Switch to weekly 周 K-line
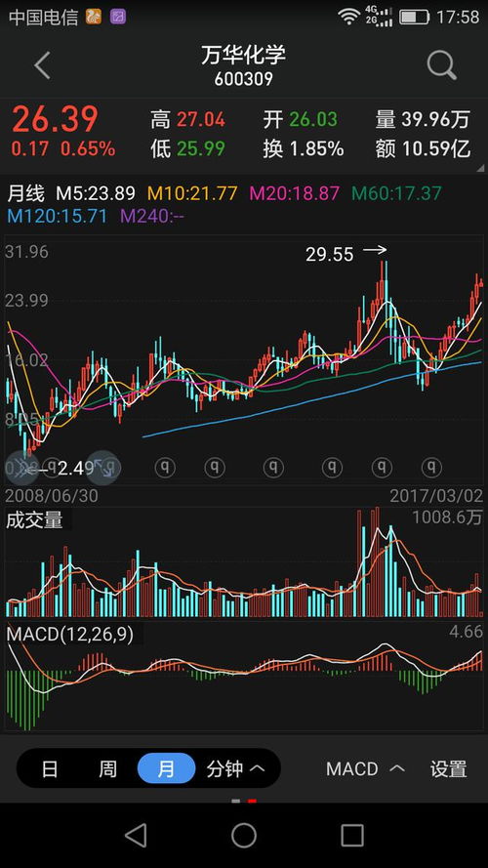 [x=108, y=769]
